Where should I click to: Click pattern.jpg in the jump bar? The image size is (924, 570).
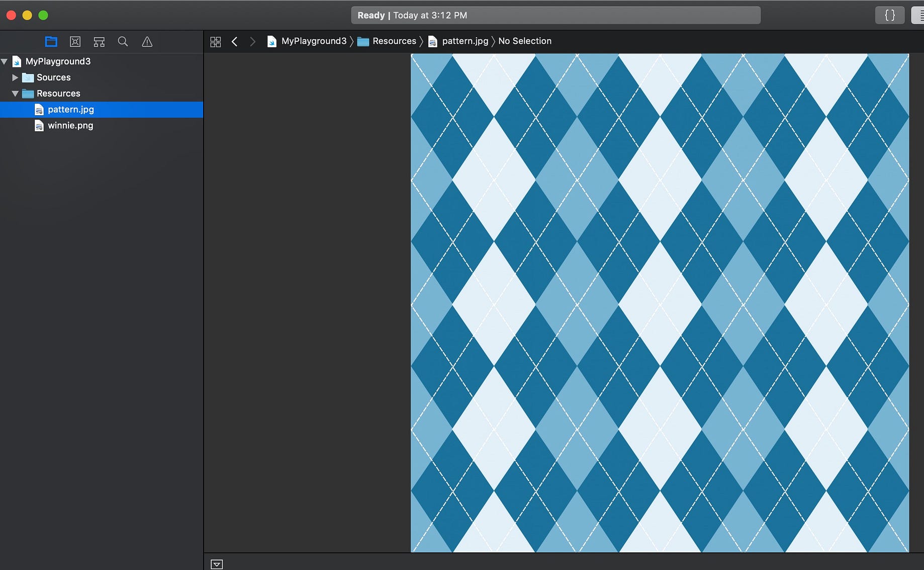465,41
